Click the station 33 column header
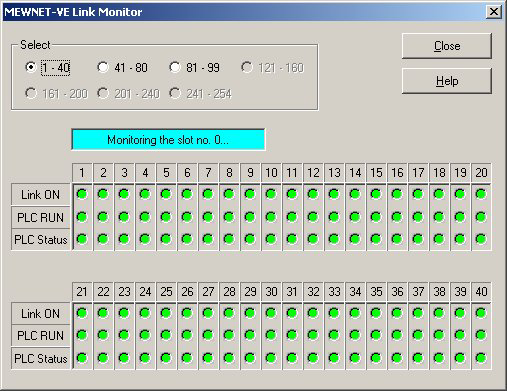 click(x=334, y=292)
